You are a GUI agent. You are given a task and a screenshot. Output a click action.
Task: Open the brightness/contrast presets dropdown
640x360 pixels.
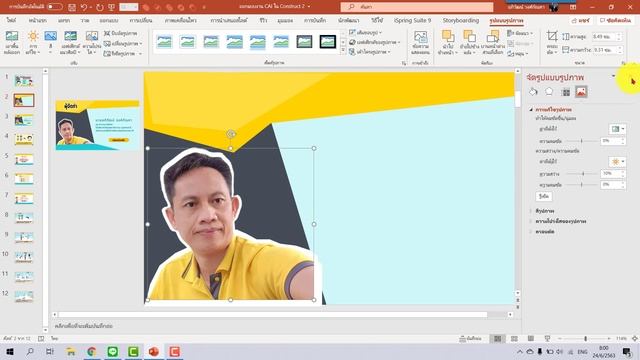[617, 162]
